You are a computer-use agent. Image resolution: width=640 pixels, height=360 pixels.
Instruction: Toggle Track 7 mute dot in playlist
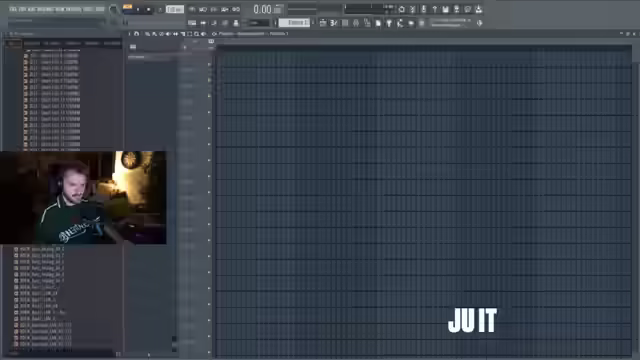(209, 160)
